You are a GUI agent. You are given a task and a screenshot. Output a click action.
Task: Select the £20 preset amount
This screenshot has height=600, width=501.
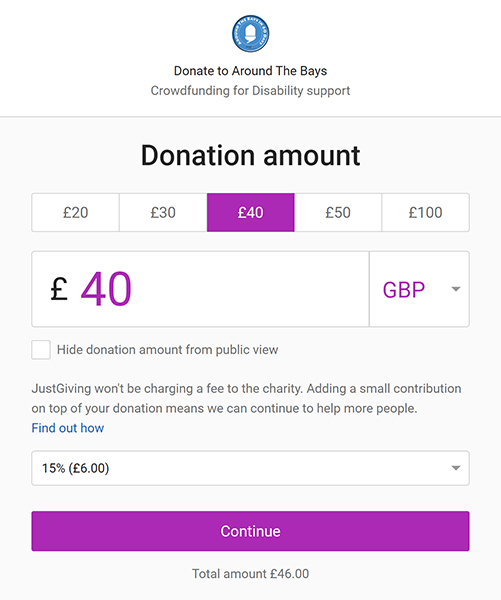coord(75,212)
